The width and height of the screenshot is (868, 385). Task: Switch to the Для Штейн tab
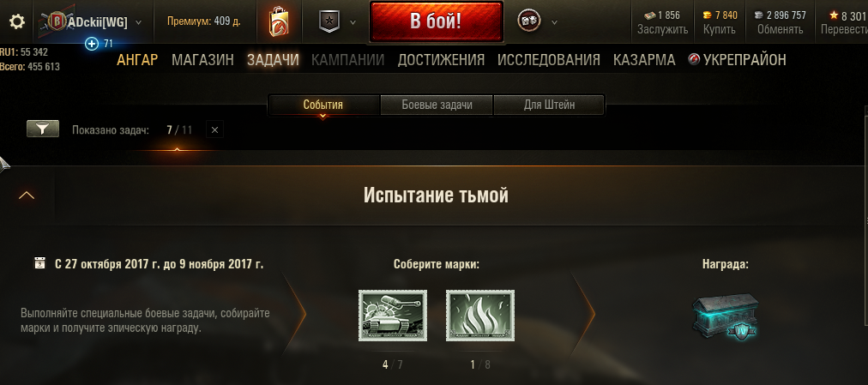point(549,105)
